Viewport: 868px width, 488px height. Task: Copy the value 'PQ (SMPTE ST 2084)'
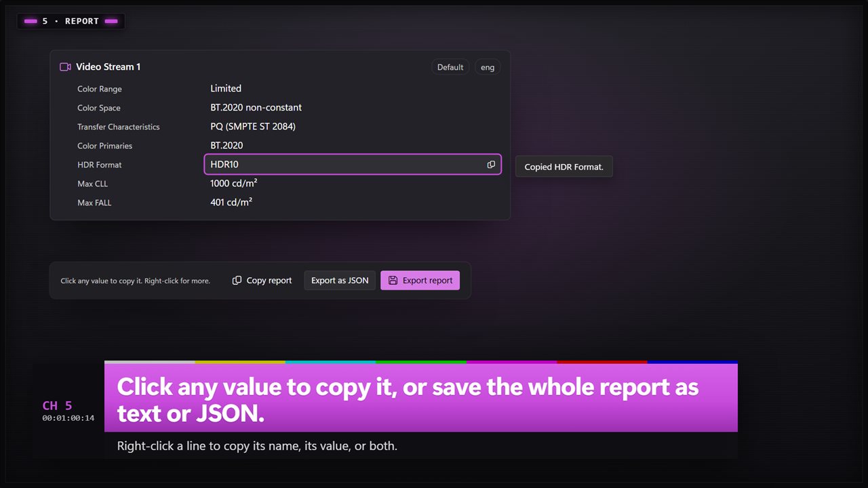click(x=253, y=127)
